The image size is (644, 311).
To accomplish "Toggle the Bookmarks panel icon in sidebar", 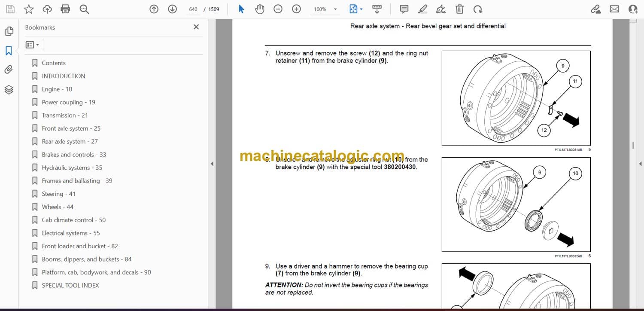I will [x=9, y=51].
